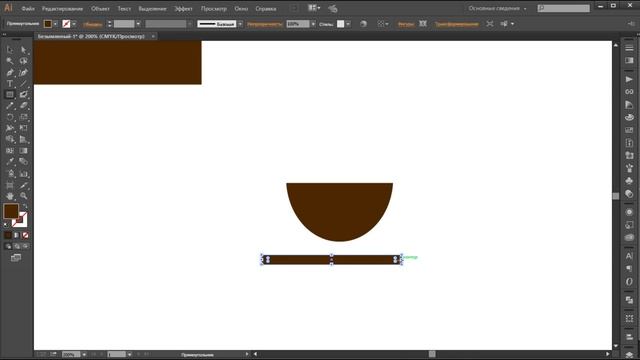Close the Безымянный-1 document tab

point(153,36)
